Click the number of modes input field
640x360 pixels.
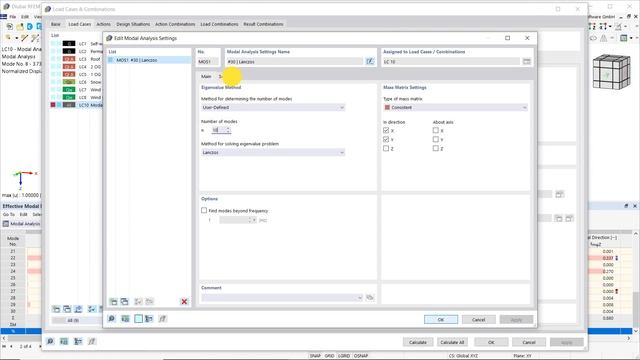click(218, 130)
